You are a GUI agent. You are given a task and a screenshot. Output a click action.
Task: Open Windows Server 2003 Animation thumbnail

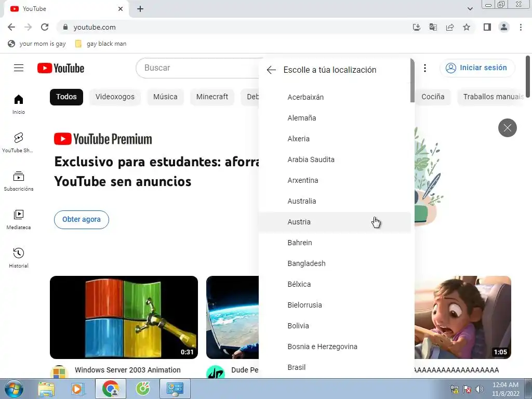coord(124,317)
